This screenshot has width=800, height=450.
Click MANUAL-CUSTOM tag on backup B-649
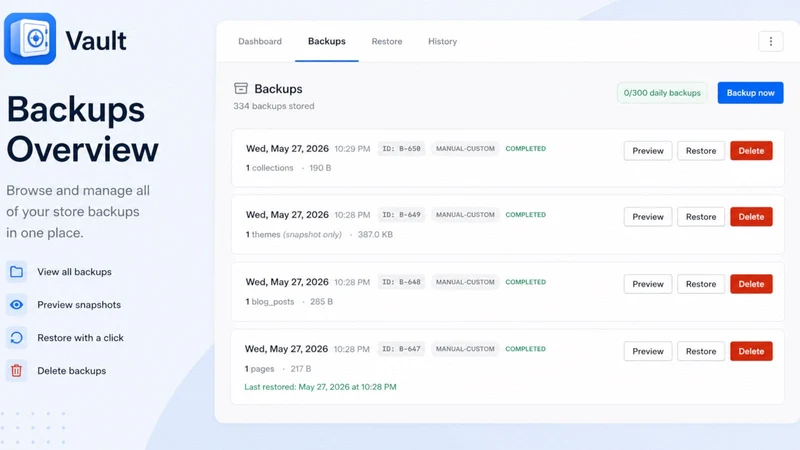click(x=465, y=215)
